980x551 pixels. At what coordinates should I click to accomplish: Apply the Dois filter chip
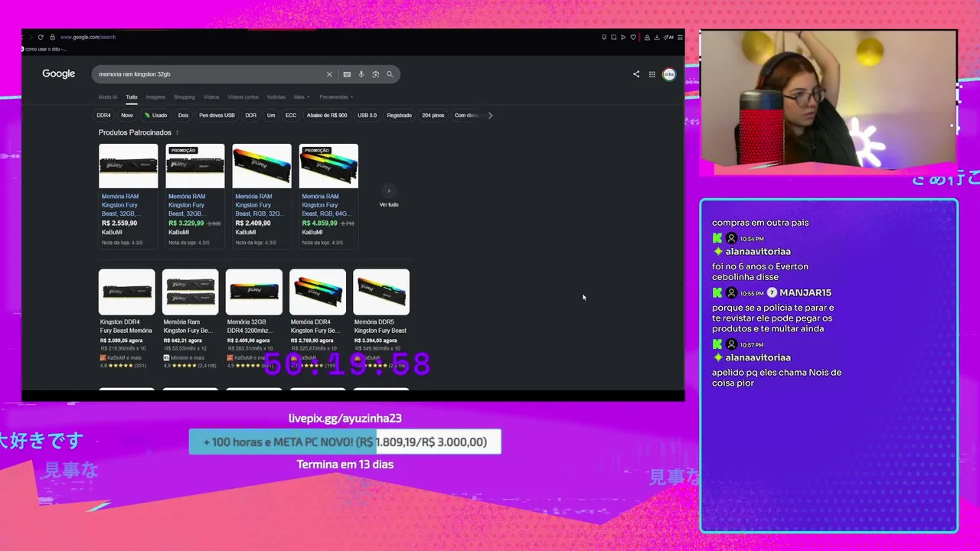183,116
